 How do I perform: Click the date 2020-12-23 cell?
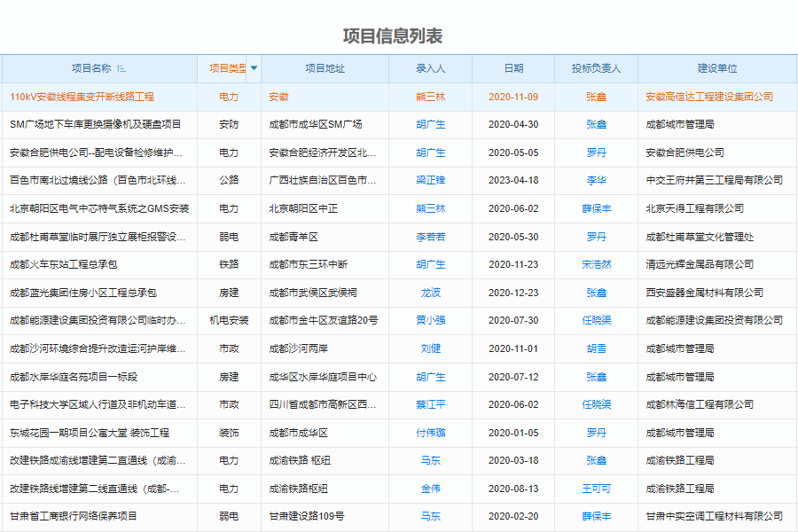click(x=513, y=293)
